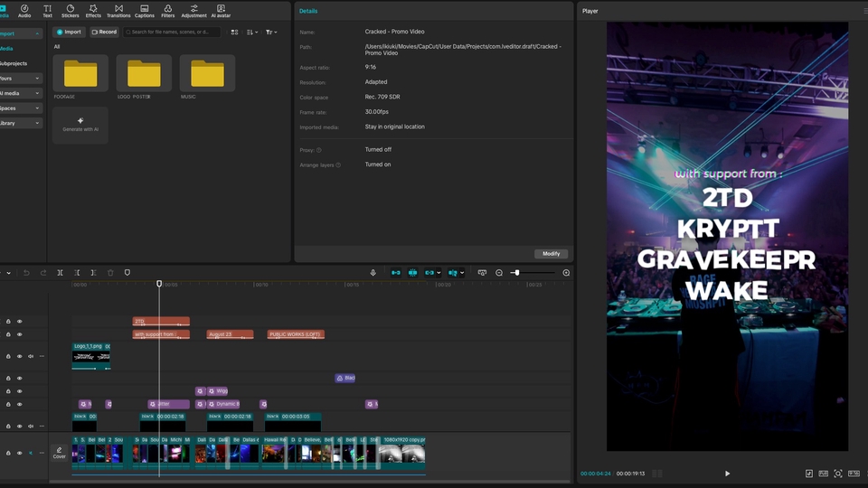
Task: Click the undo arrow in timeline toolbar
Action: (x=26, y=273)
